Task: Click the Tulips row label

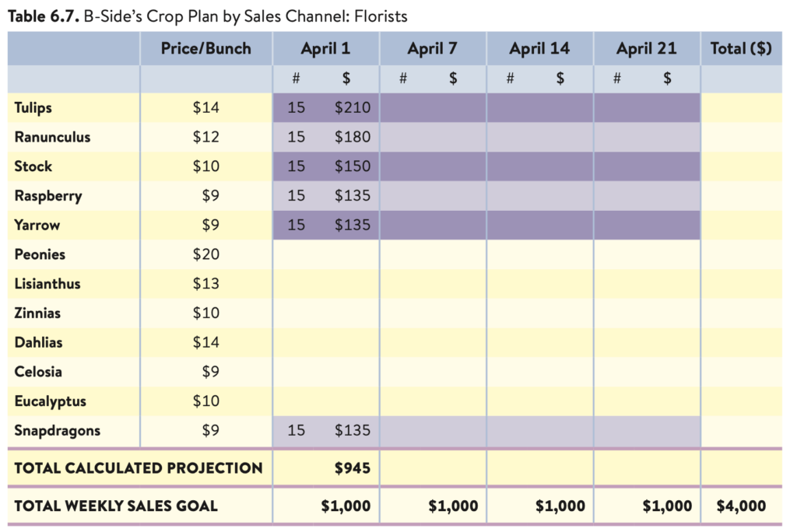Action: (x=33, y=107)
